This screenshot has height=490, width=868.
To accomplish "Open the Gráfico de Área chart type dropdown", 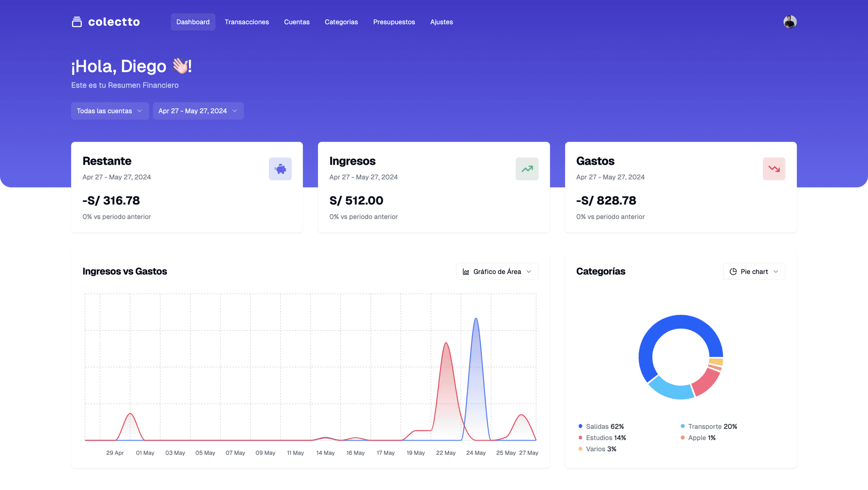I will click(x=497, y=271).
